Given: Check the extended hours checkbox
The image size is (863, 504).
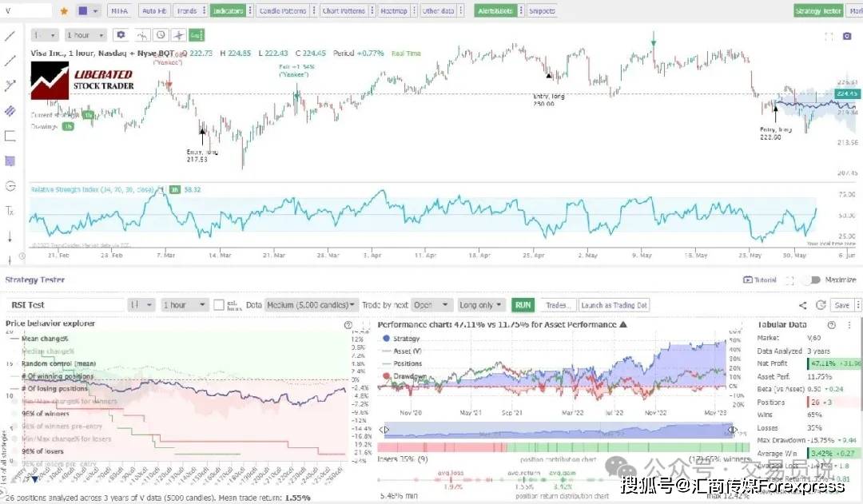Looking at the screenshot, I should pos(219,305).
